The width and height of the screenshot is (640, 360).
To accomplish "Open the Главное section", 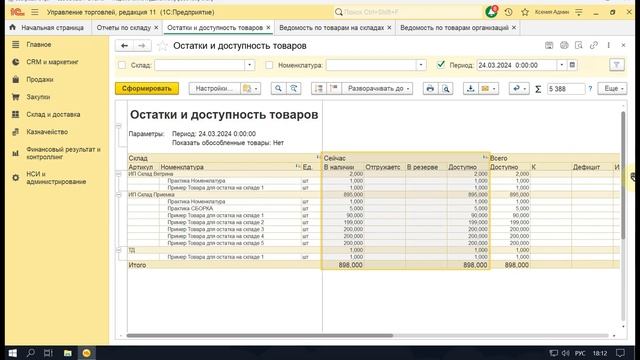I will [39, 44].
